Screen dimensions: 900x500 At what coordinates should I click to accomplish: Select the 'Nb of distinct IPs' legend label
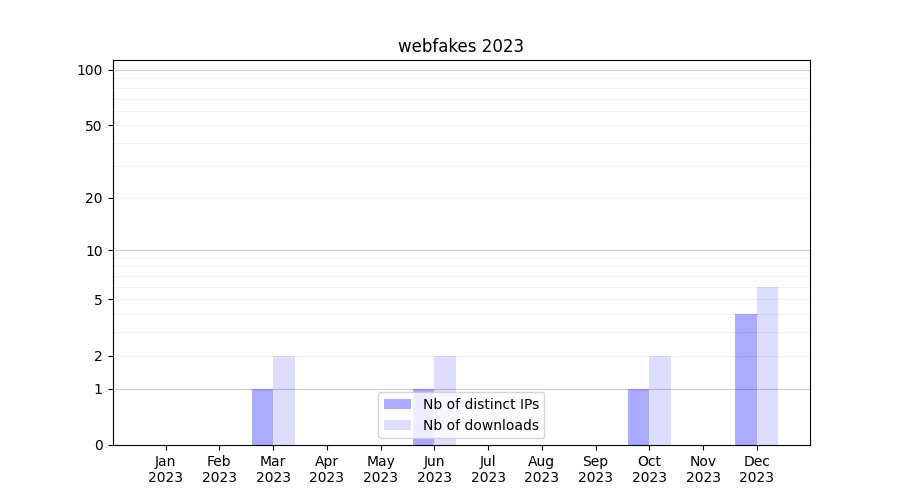[480, 404]
